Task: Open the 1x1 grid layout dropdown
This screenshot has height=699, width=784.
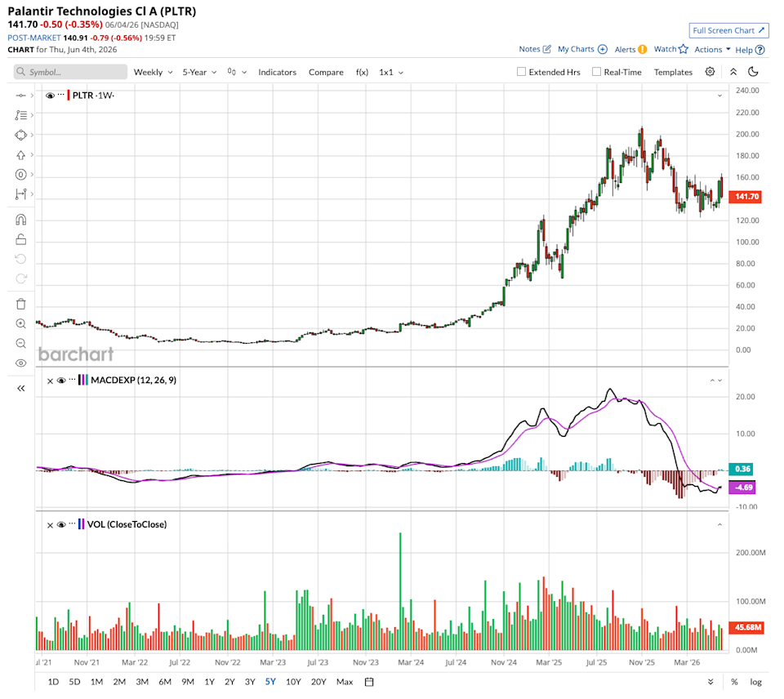Action: pos(391,72)
